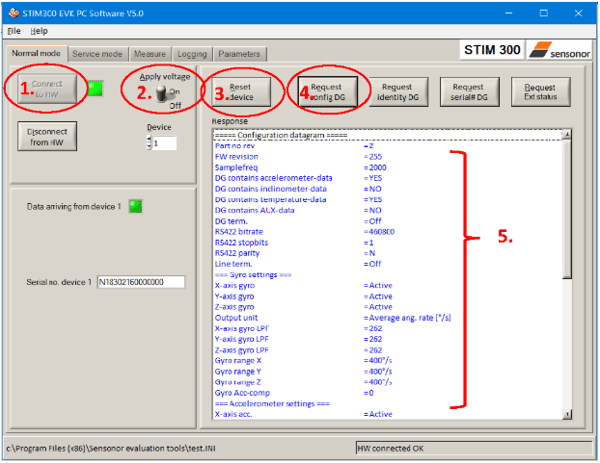Click Request identity DG button
Viewport: 600px width, 463px height.
click(398, 92)
